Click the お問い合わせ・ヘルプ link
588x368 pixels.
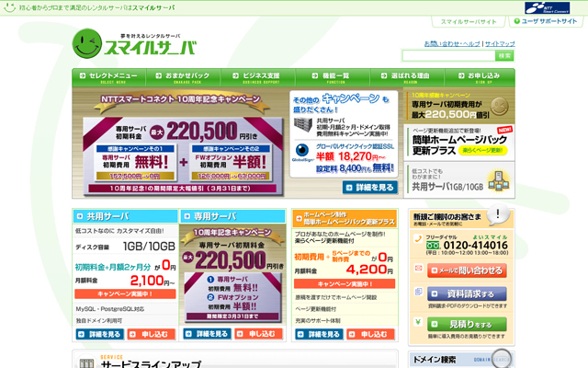[452, 43]
